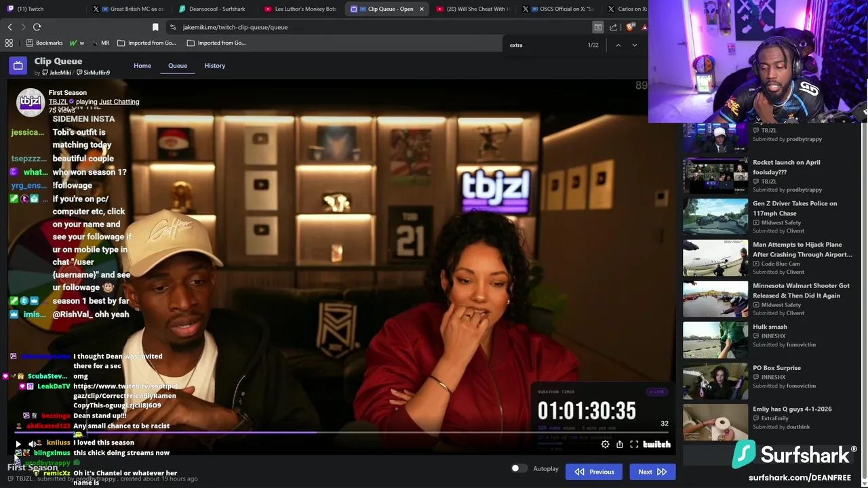Mute the clip using the volume icon
This screenshot has height=488, width=868.
tap(32, 444)
